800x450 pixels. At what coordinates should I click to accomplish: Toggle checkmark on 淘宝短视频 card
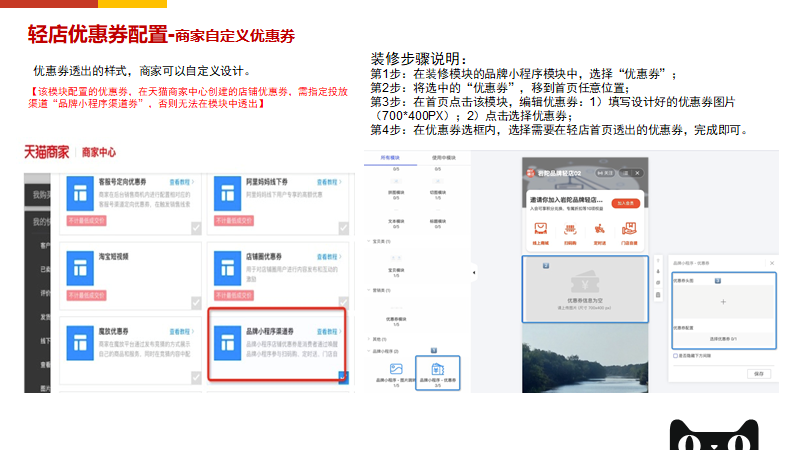(x=196, y=303)
